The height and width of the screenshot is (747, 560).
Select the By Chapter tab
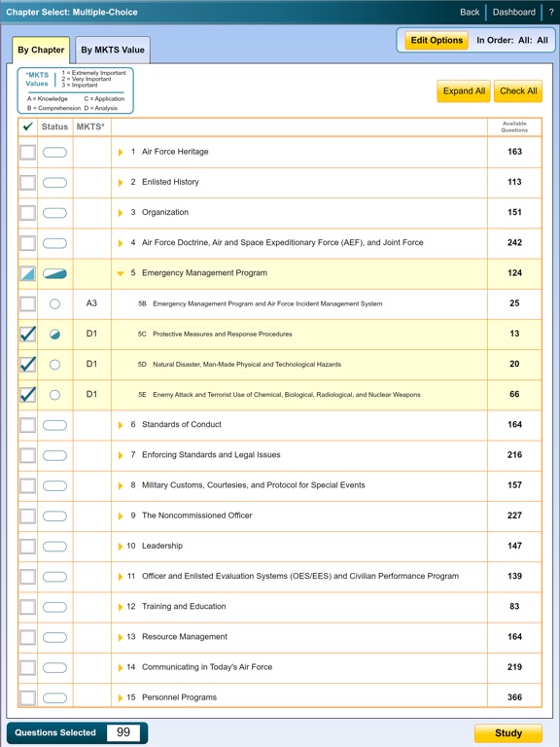tap(41, 50)
